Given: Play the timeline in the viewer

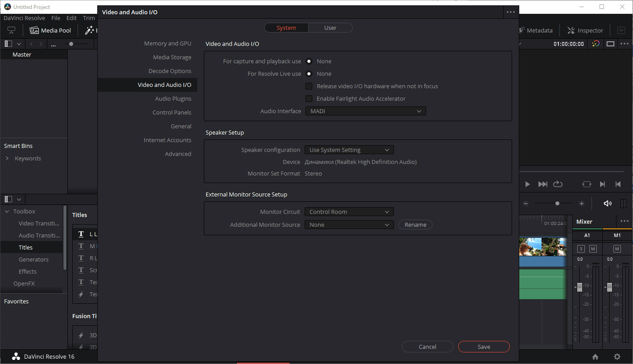Looking at the screenshot, I should coord(527,184).
